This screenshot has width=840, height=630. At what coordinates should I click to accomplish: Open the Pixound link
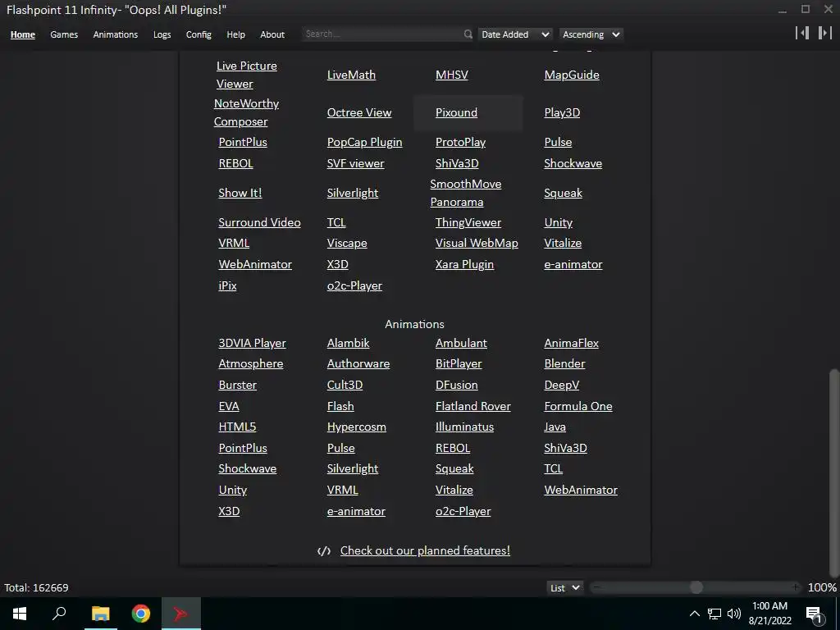(456, 112)
